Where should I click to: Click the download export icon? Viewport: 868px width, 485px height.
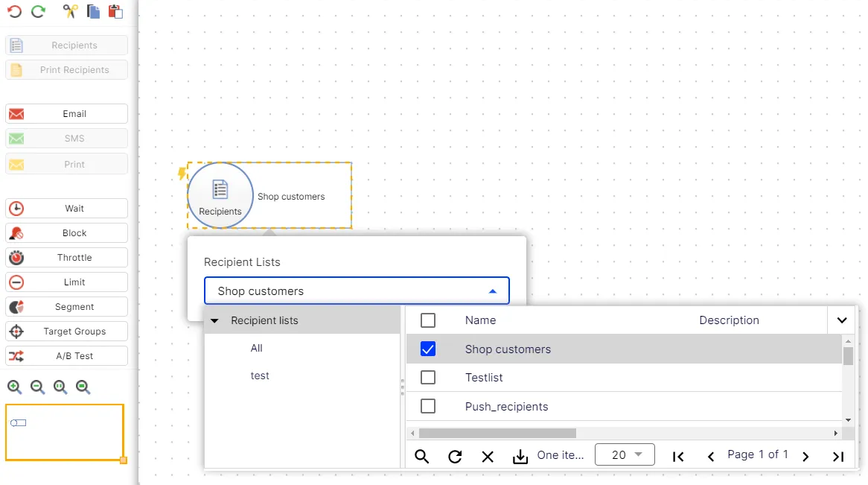520,456
